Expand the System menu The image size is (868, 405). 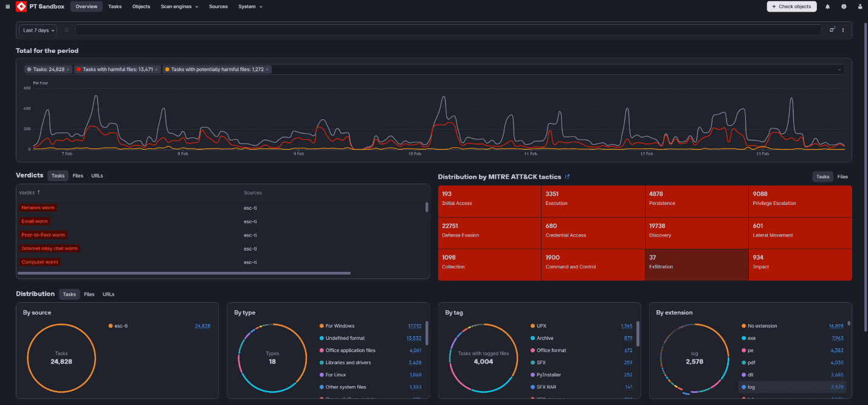[x=250, y=7]
